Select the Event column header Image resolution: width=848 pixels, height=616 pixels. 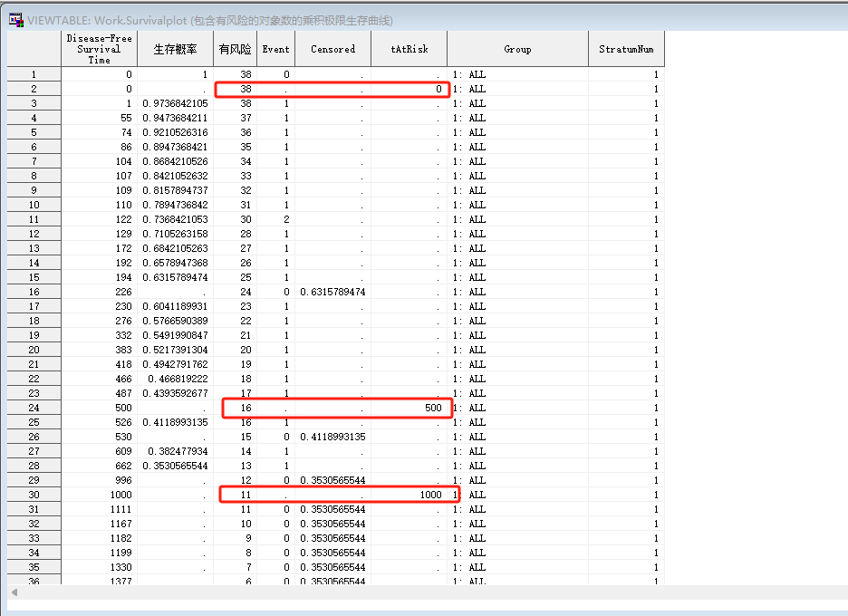[275, 48]
